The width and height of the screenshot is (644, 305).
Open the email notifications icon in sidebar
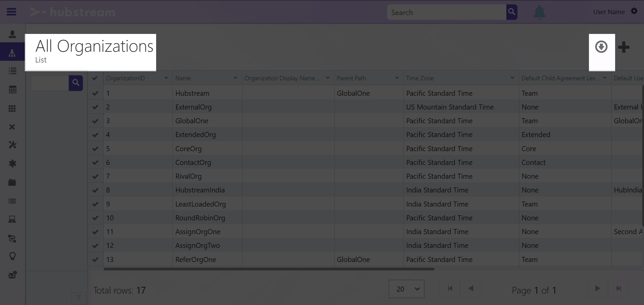[x=12, y=275]
